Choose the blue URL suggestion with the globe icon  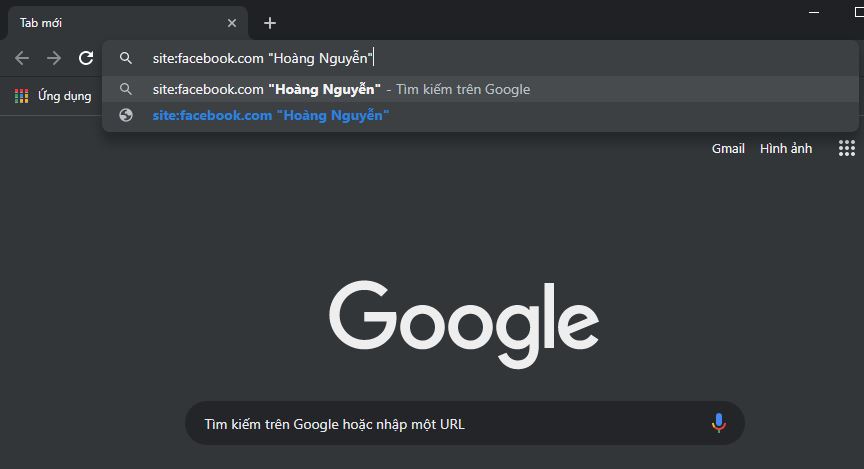point(480,115)
